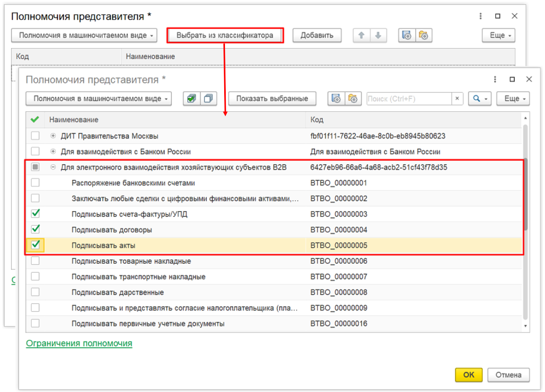Select the code fbf01f11-7622-46ae-8c0b-eb8945b80623
The height and width of the screenshot is (392, 545).
(x=378, y=136)
